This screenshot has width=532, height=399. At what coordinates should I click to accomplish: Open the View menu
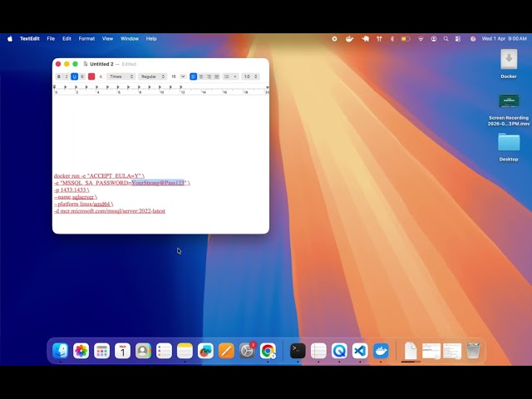pos(107,39)
